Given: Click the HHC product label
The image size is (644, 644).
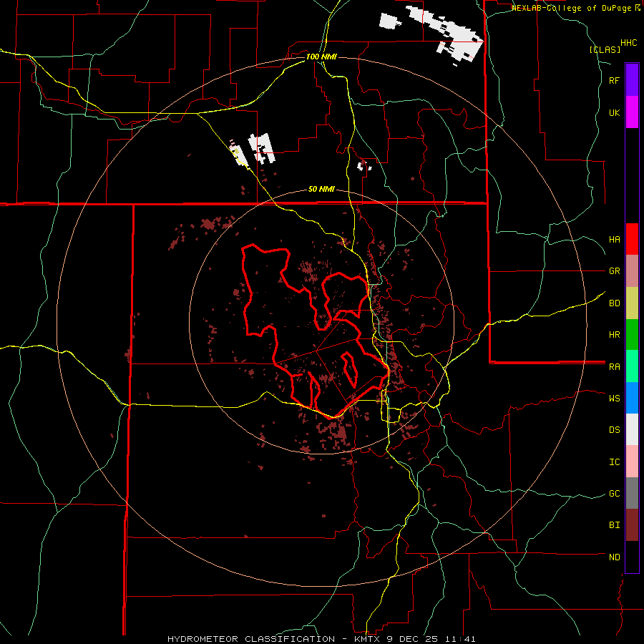Looking at the screenshot, I should coord(629,43).
